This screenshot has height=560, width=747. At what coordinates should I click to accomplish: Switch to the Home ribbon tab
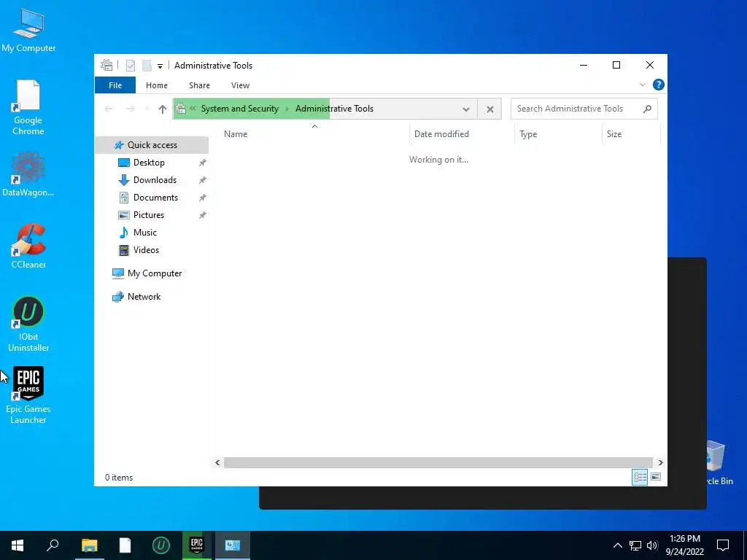157,85
